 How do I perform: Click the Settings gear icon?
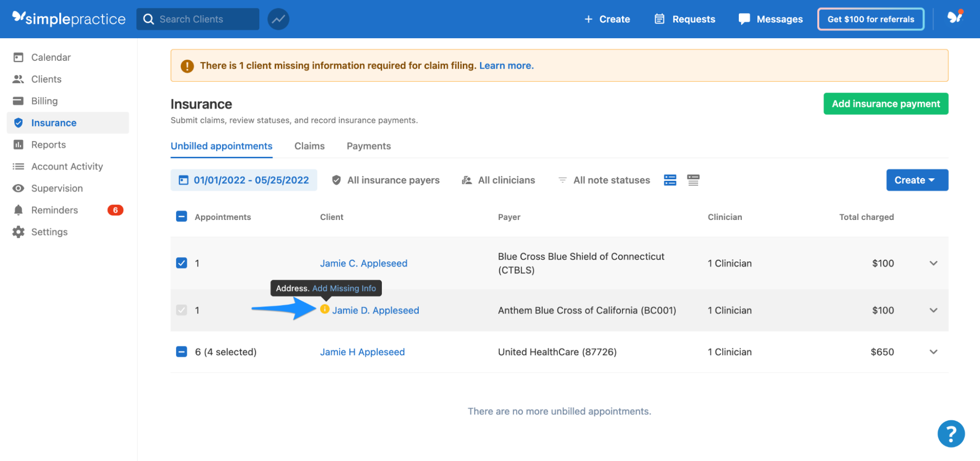pyautogui.click(x=18, y=232)
